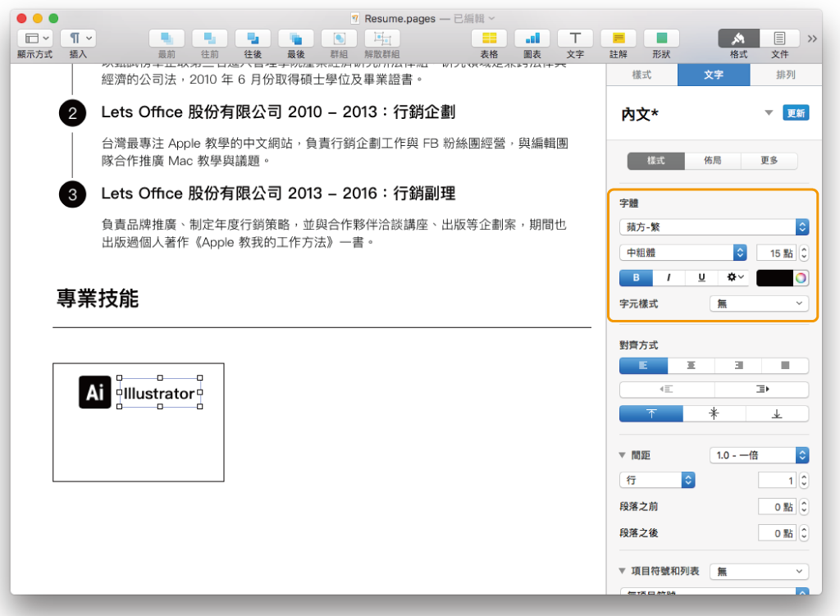Toggle underline U formatting
Viewport: 840px width, 616px height.
702,277
